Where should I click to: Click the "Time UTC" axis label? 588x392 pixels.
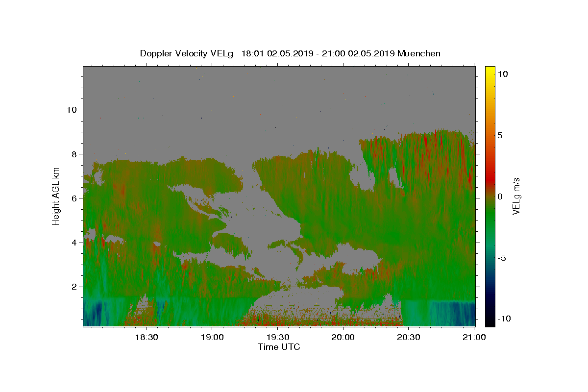279,347
